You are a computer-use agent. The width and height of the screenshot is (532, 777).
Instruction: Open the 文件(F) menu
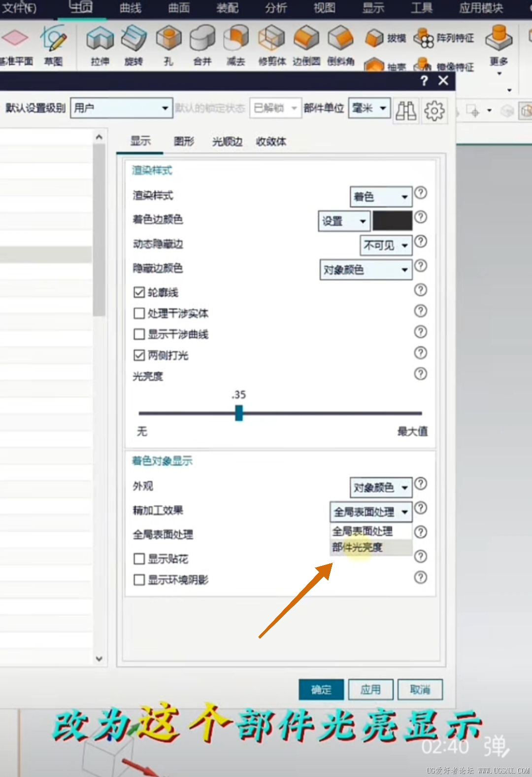click(x=19, y=8)
